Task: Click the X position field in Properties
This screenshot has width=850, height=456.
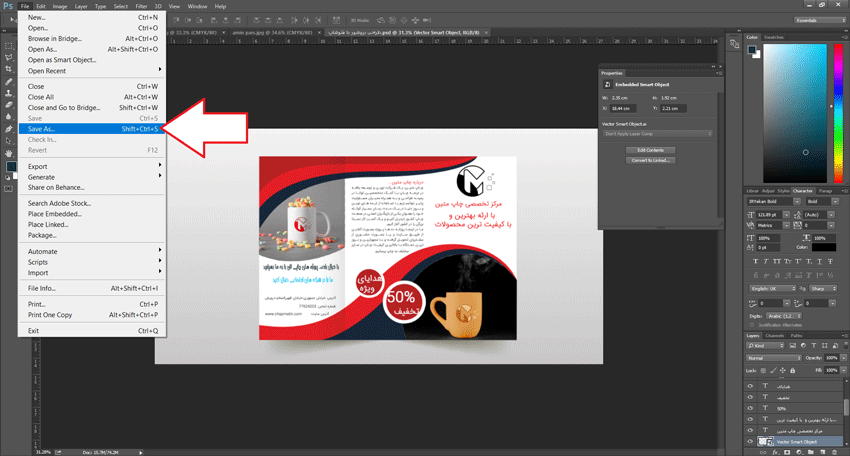Action: pos(623,108)
